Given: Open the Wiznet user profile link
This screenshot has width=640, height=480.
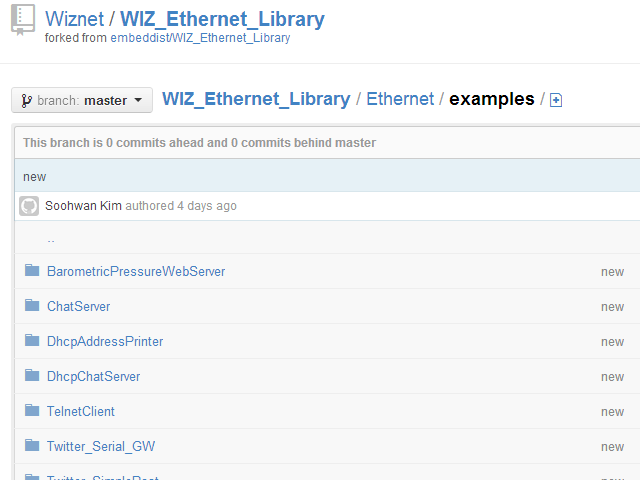Looking at the screenshot, I should coord(74,19).
